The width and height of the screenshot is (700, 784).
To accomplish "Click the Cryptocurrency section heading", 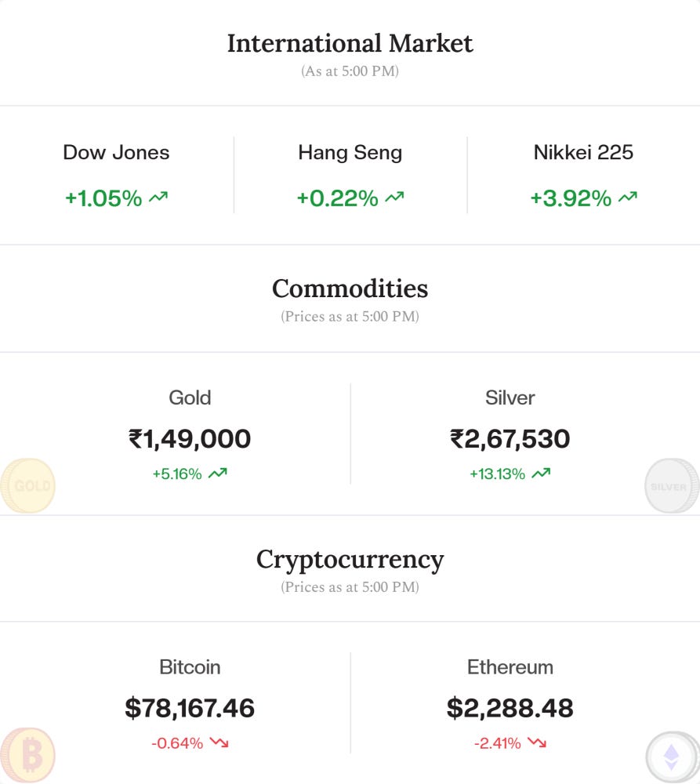I will tap(350, 559).
